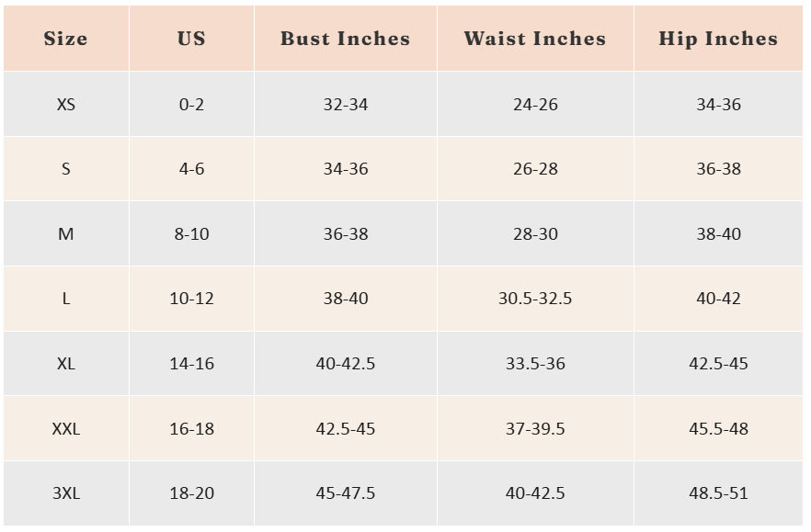Click US size 0-2 cell

click(191, 105)
